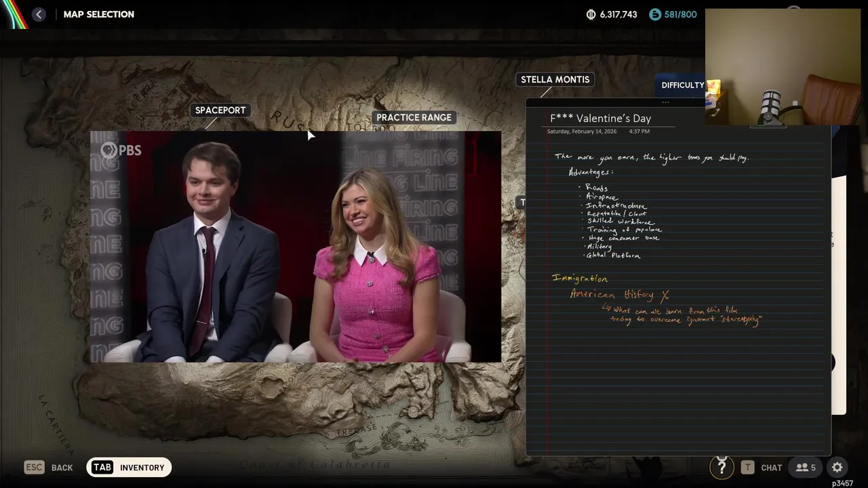This screenshot has width=868, height=488.
Task: Select the Practice Range map label
Action: 414,117
